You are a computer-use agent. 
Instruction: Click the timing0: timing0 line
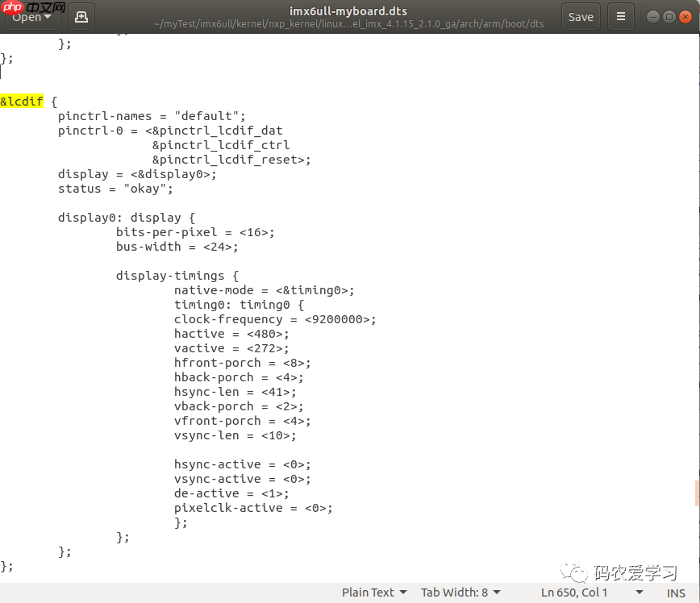[239, 305]
